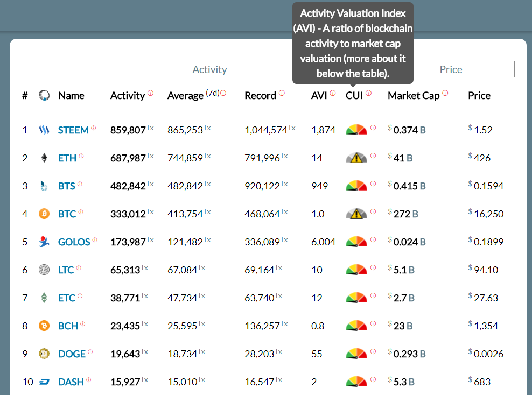Click the orange BTC logo icon

point(44,214)
